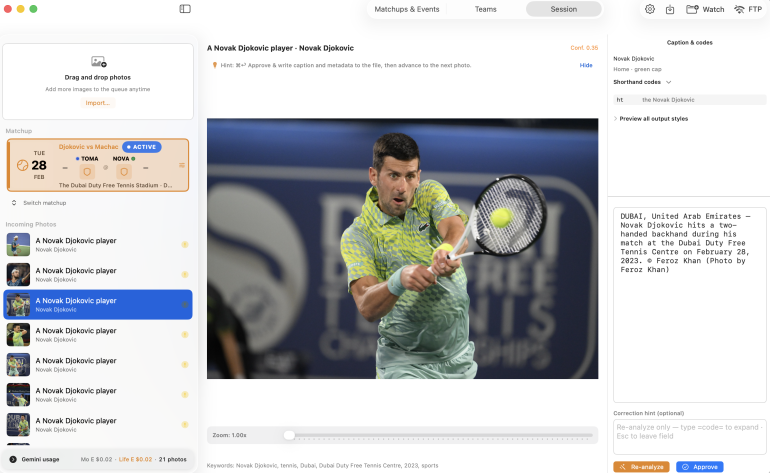Click the ht shorthand code row

tap(689, 100)
